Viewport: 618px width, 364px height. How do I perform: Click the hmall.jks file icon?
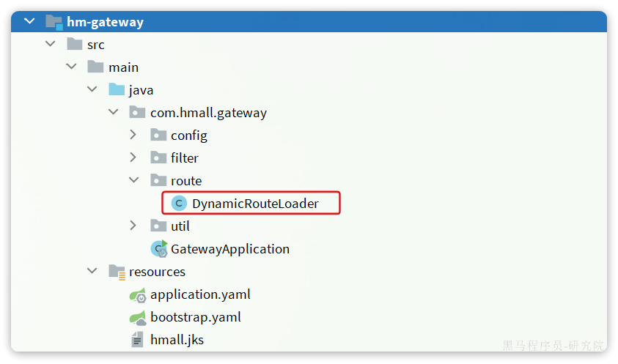click(137, 340)
